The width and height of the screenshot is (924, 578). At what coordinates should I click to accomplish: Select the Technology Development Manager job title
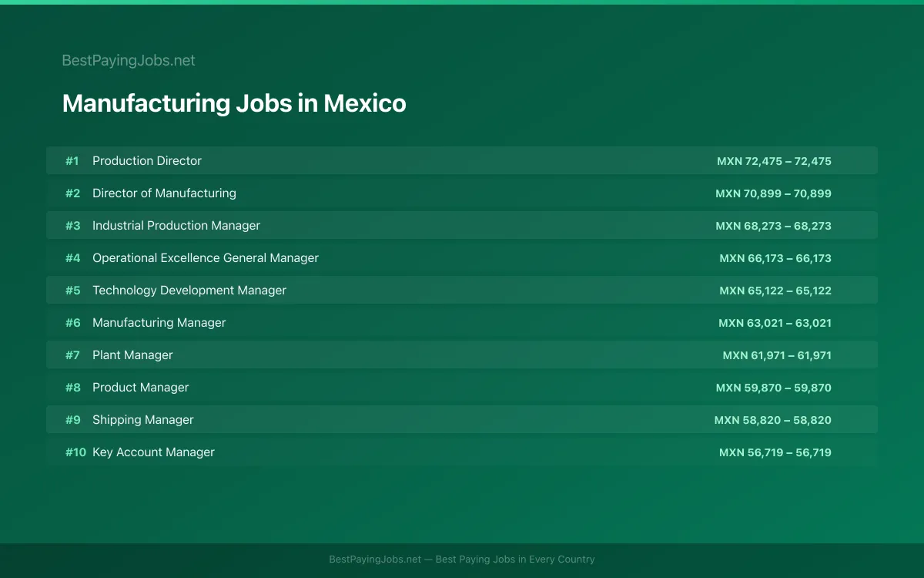tap(189, 291)
